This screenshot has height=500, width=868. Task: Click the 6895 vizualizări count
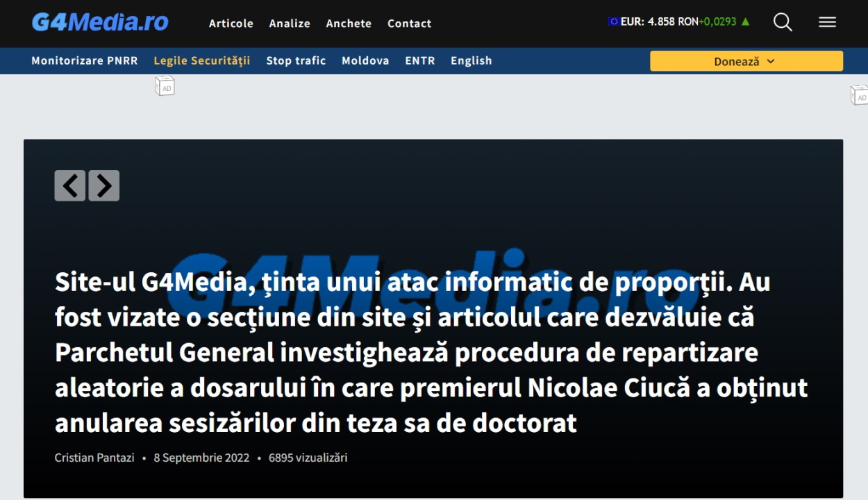coord(308,458)
